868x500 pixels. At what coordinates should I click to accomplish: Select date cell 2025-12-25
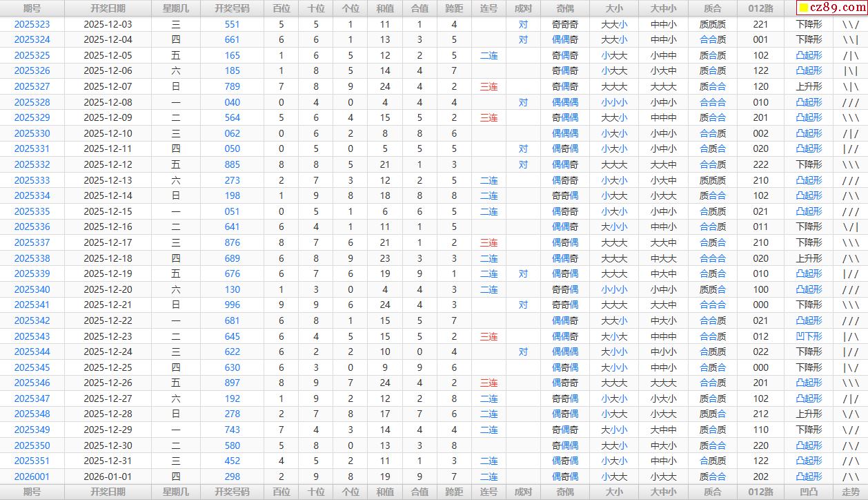(x=108, y=367)
